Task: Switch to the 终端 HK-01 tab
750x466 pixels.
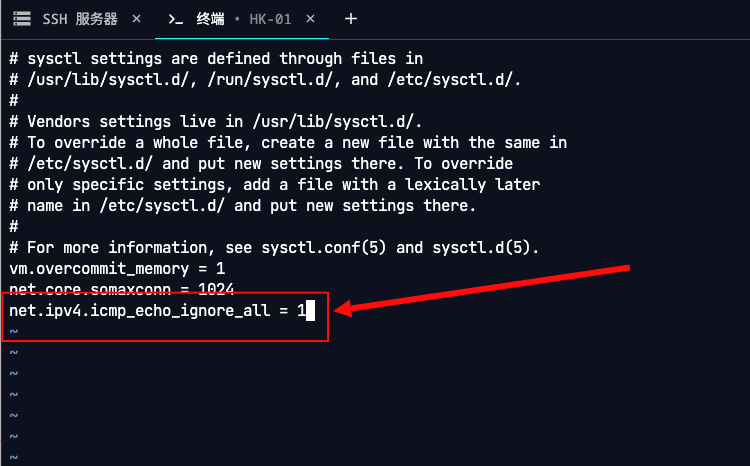Action: coord(242,19)
